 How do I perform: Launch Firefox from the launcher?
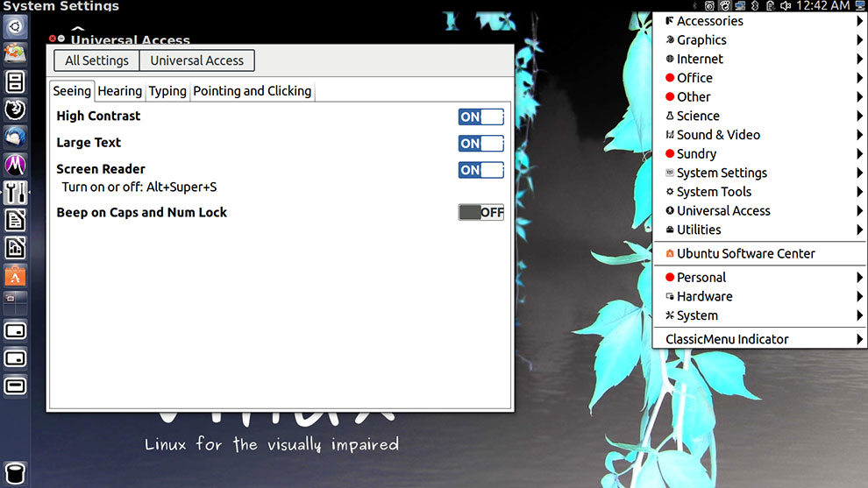tap(15, 110)
